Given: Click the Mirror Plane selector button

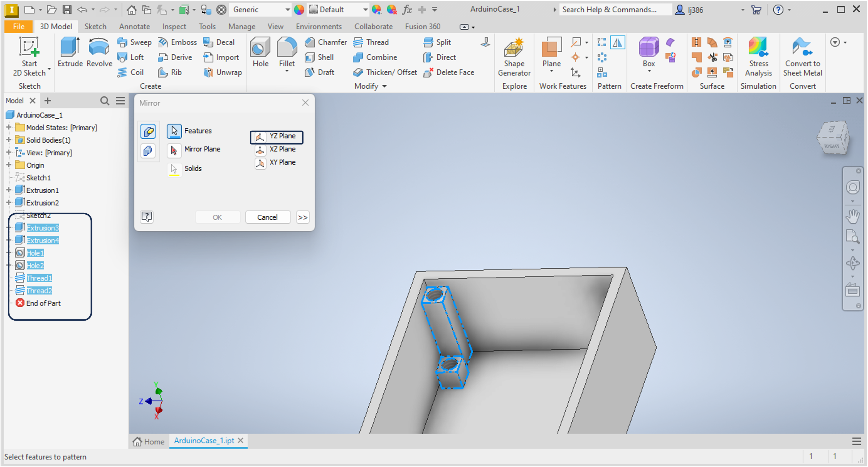Looking at the screenshot, I should point(174,150).
